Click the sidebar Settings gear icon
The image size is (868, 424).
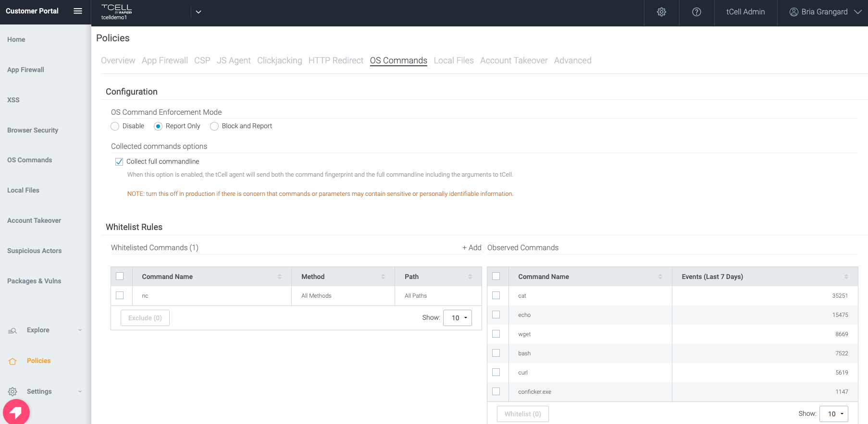pyautogui.click(x=13, y=392)
